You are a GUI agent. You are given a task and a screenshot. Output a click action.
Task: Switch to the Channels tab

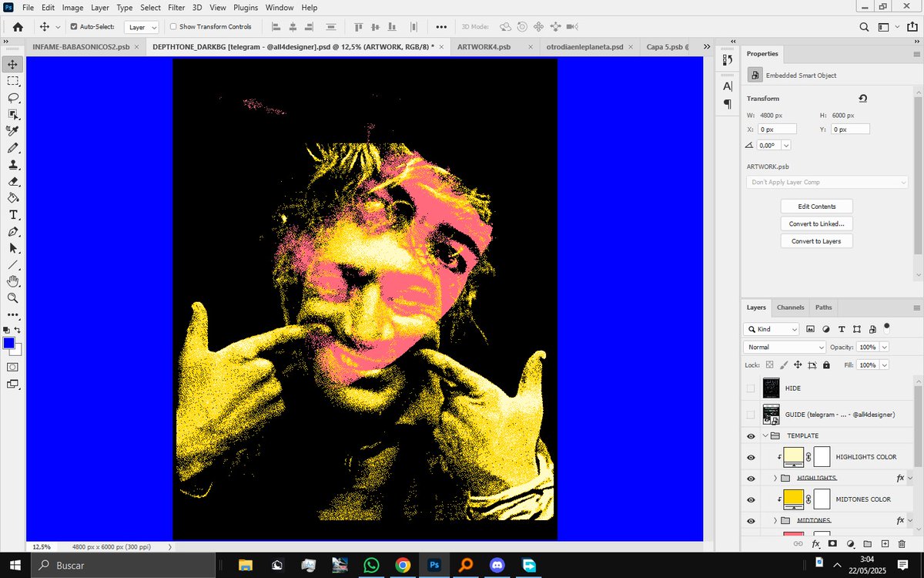790,307
